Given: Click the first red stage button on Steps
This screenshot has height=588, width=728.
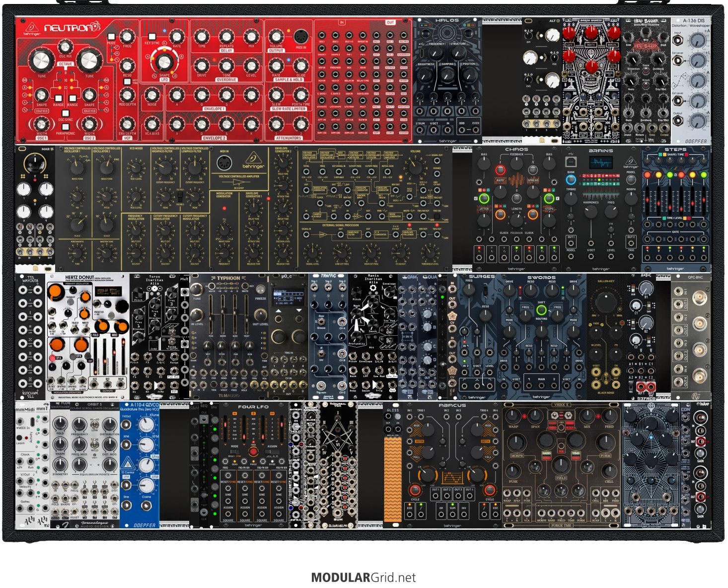Looking at the screenshot, I should click(647, 175).
